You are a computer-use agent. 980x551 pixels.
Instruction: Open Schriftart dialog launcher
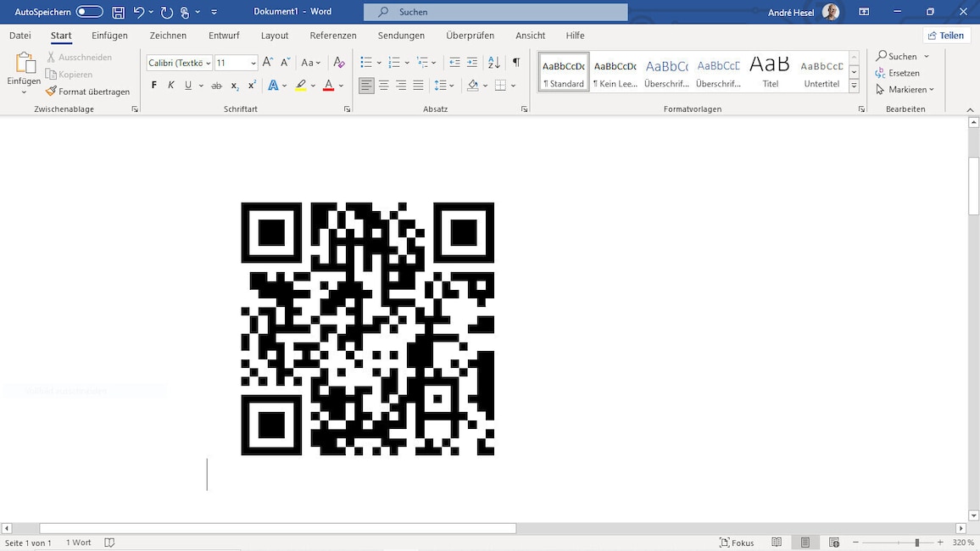click(348, 109)
